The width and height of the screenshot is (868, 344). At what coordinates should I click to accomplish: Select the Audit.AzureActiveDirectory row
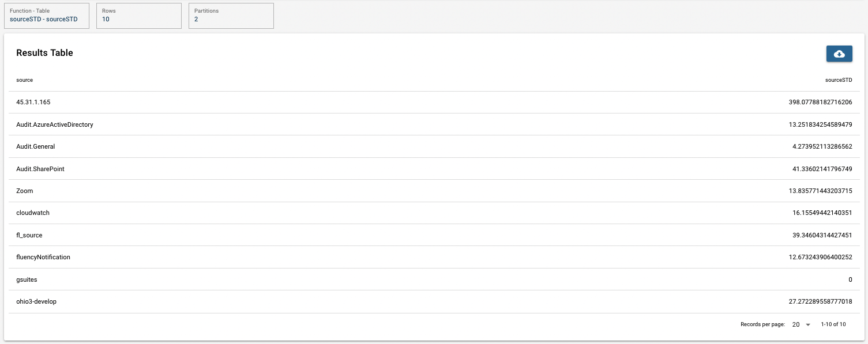434,124
